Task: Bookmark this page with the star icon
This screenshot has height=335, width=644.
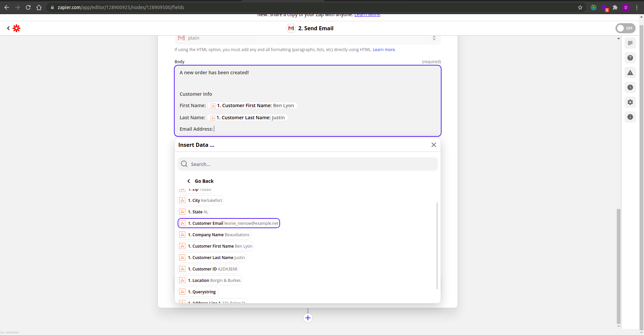Action: pyautogui.click(x=580, y=7)
